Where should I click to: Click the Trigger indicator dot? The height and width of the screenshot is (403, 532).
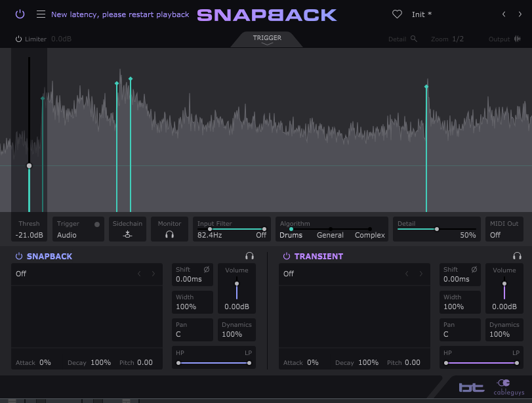coord(97,224)
